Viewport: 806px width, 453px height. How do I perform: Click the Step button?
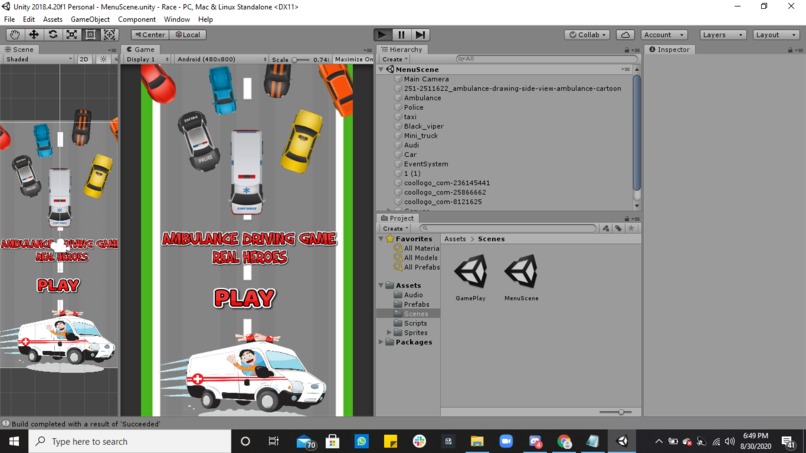pyautogui.click(x=420, y=34)
